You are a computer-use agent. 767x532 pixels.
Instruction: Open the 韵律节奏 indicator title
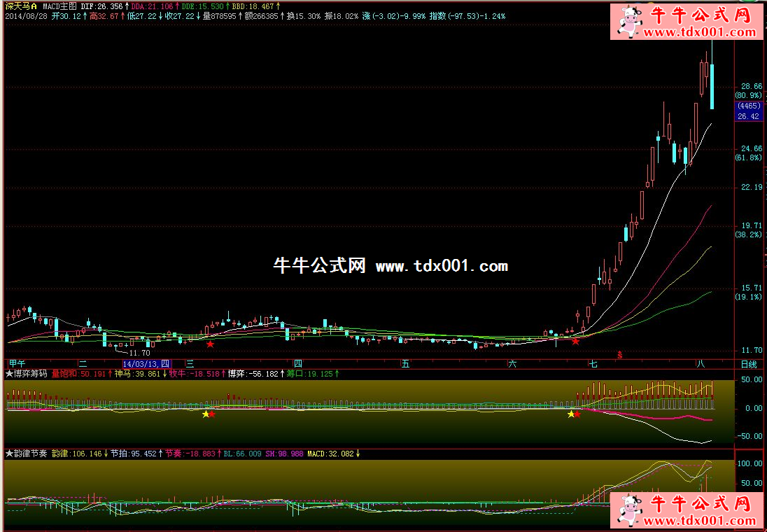pos(30,454)
